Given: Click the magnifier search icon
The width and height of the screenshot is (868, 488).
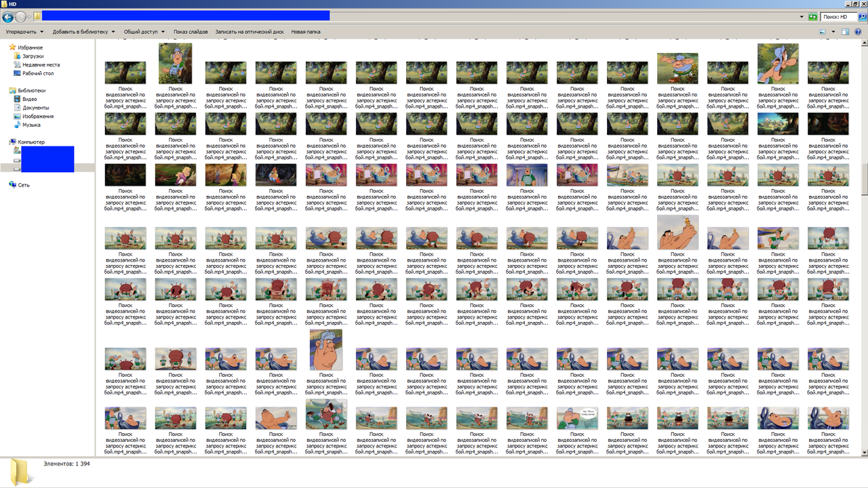Looking at the screenshot, I should coord(861,16).
